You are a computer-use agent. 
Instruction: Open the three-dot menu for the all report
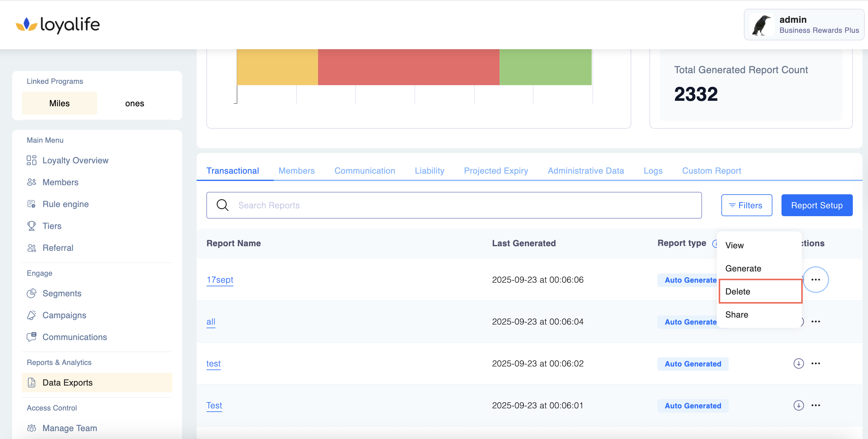tap(815, 322)
